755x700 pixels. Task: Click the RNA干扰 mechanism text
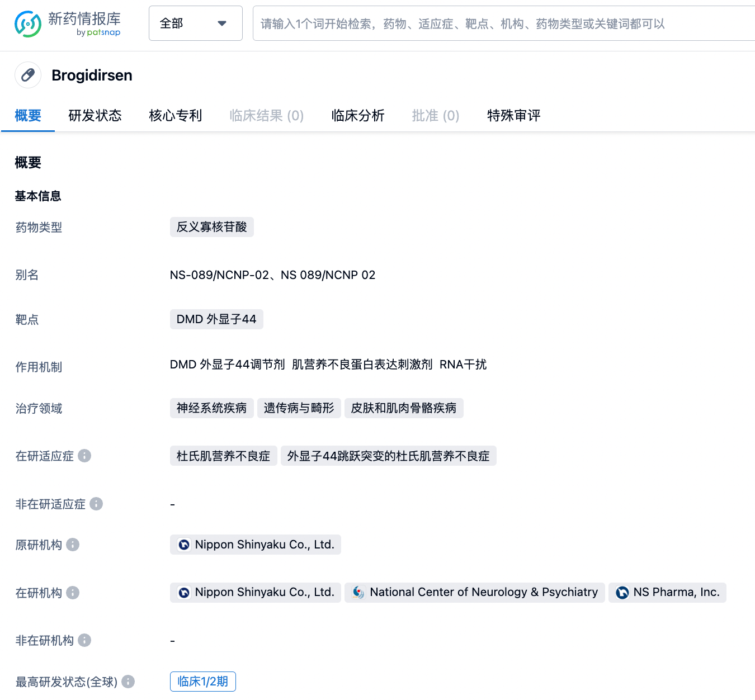(463, 365)
